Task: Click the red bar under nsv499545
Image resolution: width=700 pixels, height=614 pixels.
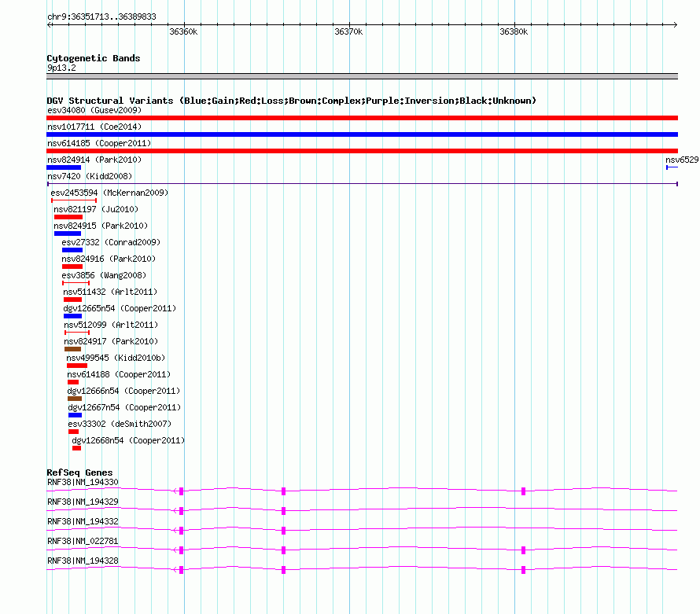Action: pos(77,366)
